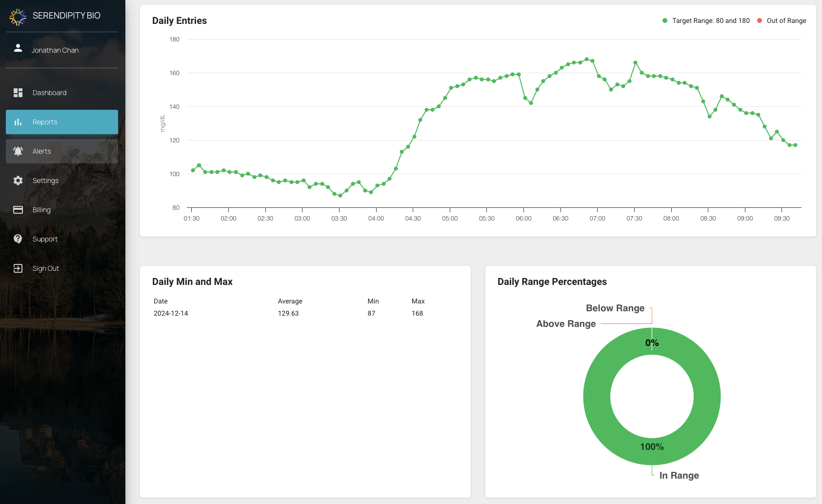Click the user profile icon beside Jonathan Chan
822x504 pixels.
coord(18,48)
